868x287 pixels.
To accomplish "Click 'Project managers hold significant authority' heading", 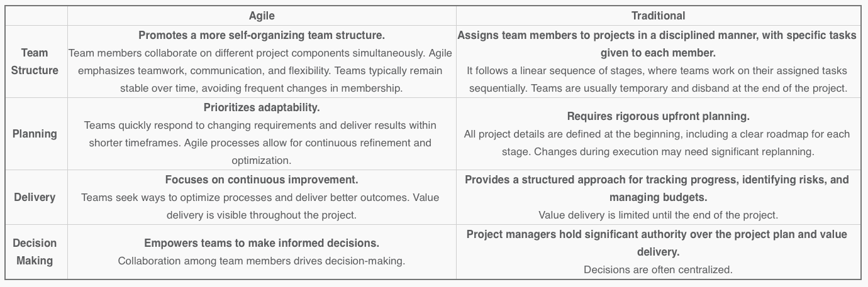I will [657, 242].
